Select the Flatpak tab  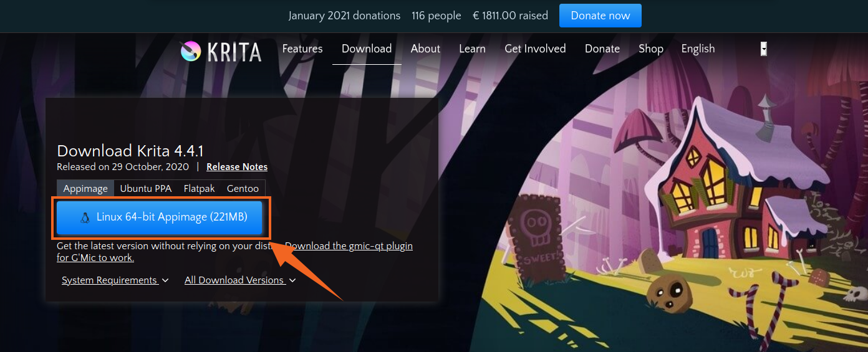(x=199, y=188)
